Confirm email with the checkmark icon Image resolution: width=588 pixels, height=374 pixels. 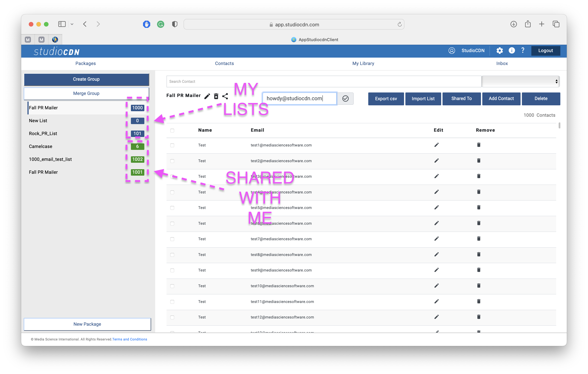[345, 99]
